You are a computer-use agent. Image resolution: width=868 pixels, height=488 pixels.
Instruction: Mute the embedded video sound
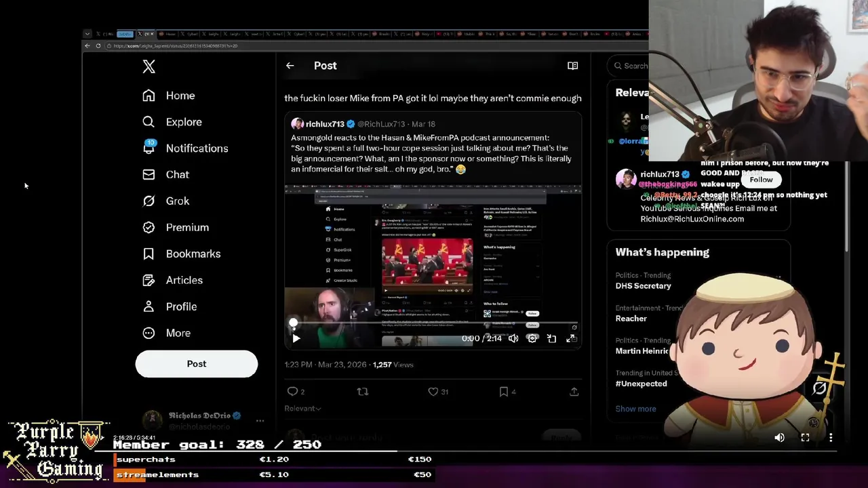(513, 338)
